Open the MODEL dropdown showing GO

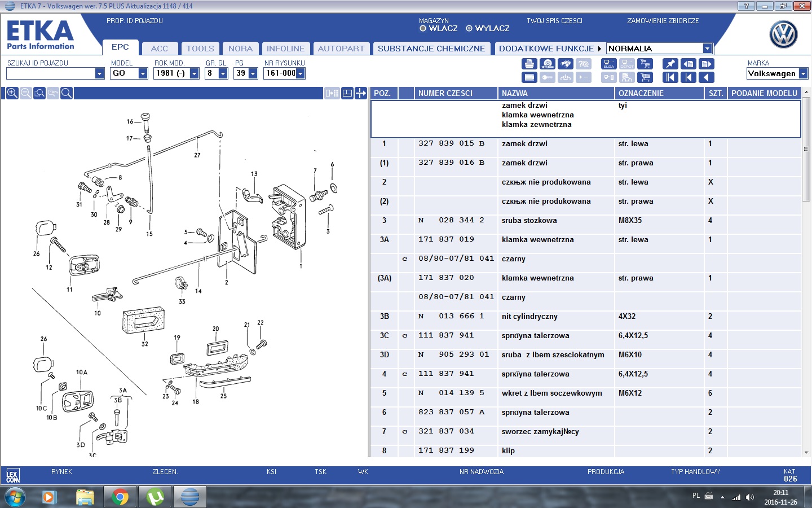[143, 73]
